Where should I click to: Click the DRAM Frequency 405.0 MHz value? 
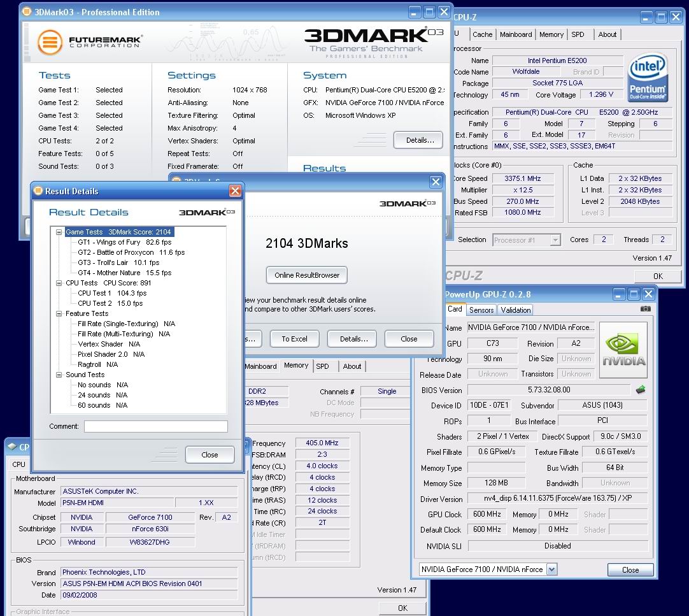point(322,443)
